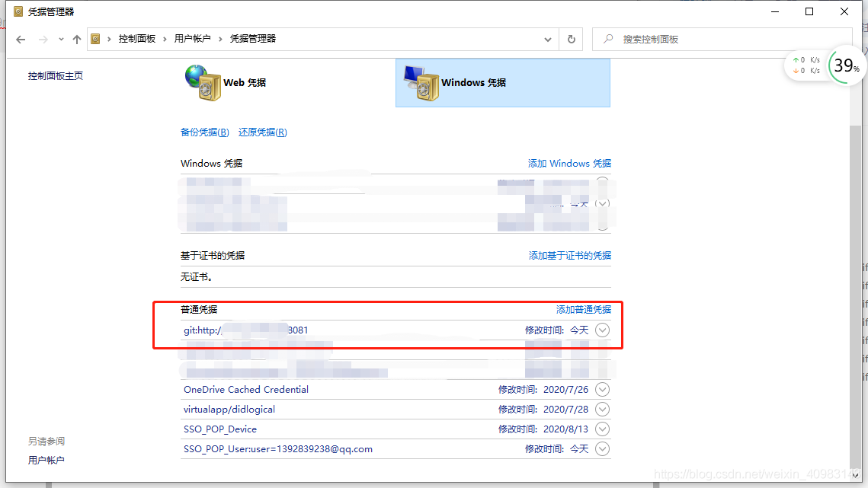The height and width of the screenshot is (488, 868).
Task: Go up one level arrow
Action: coord(77,40)
